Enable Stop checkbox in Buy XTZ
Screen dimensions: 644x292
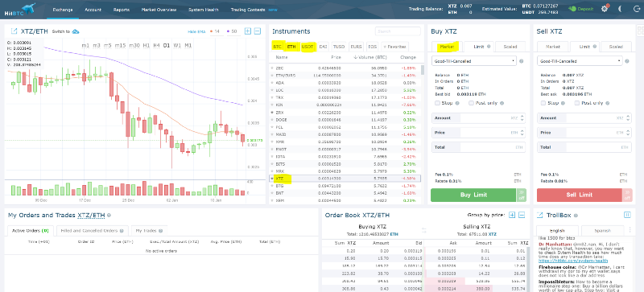(x=437, y=103)
